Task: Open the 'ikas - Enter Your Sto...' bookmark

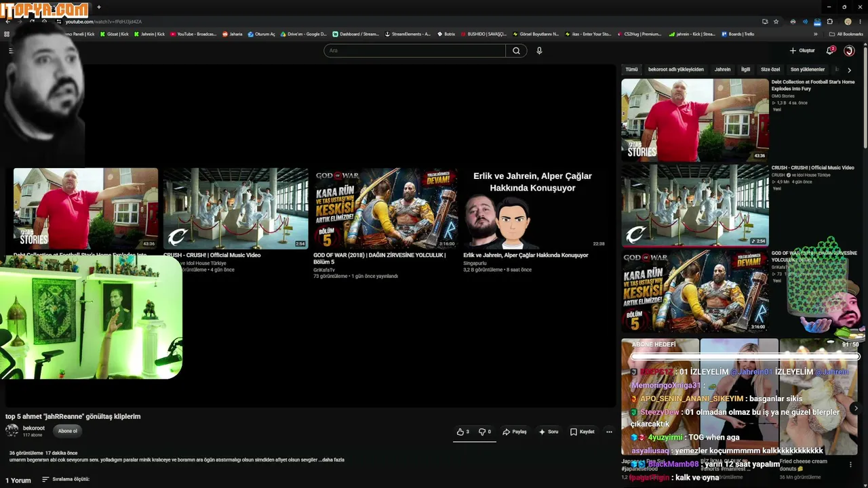Action: coord(588,34)
